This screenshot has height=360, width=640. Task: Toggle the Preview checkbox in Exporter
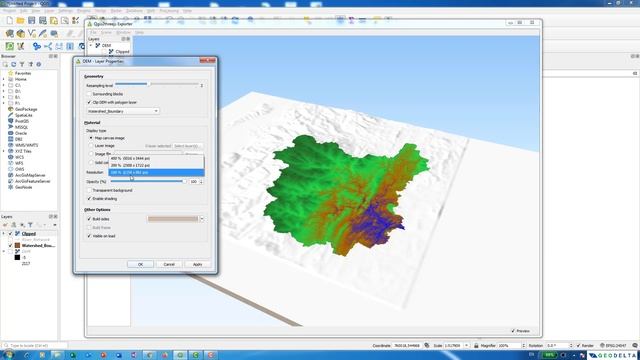tap(513, 331)
